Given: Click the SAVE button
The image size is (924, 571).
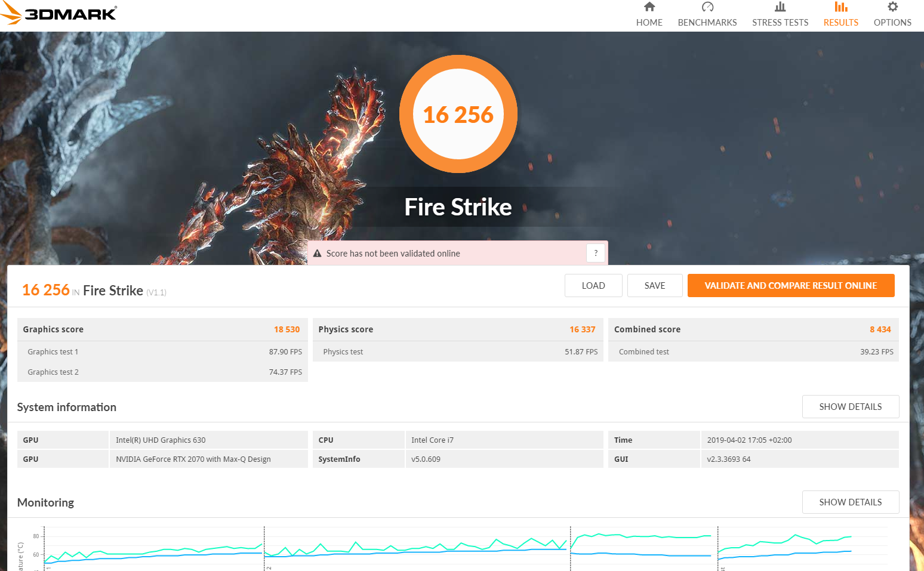Looking at the screenshot, I should click(655, 285).
